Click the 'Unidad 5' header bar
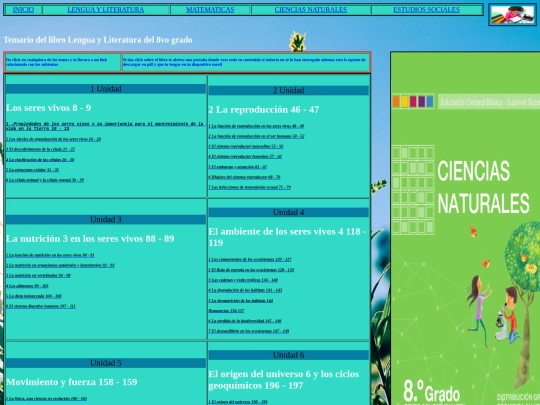 coord(106,363)
